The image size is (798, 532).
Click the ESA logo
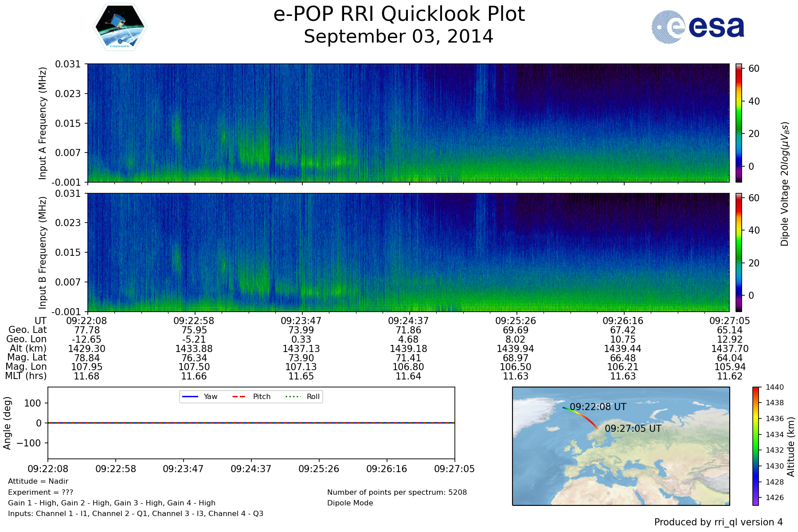pos(698,27)
